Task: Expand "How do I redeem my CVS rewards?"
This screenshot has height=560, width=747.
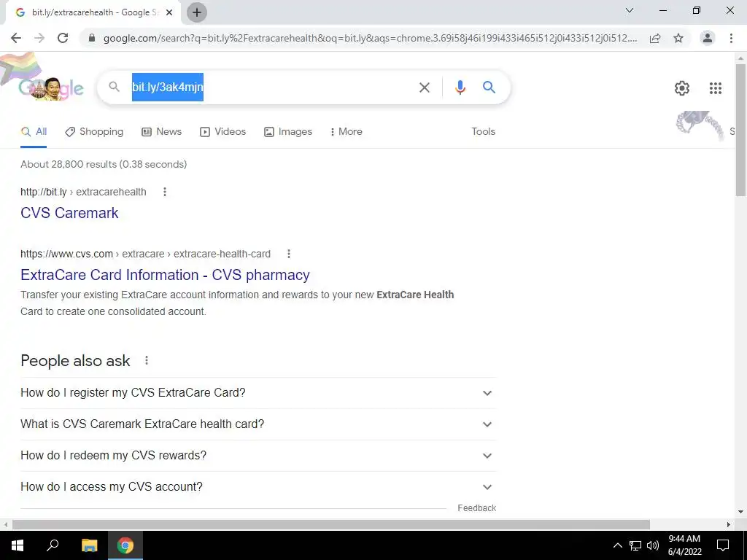Action: pyautogui.click(x=258, y=456)
